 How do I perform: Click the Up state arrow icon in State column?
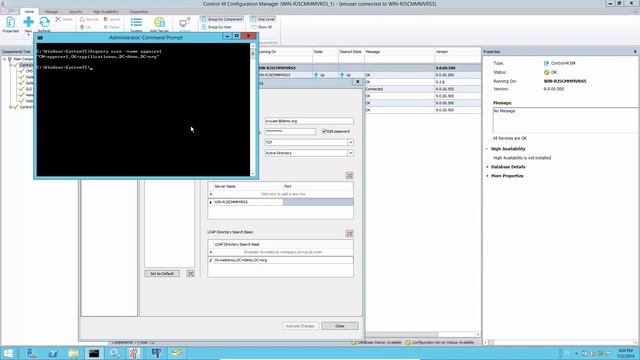tap(316, 75)
